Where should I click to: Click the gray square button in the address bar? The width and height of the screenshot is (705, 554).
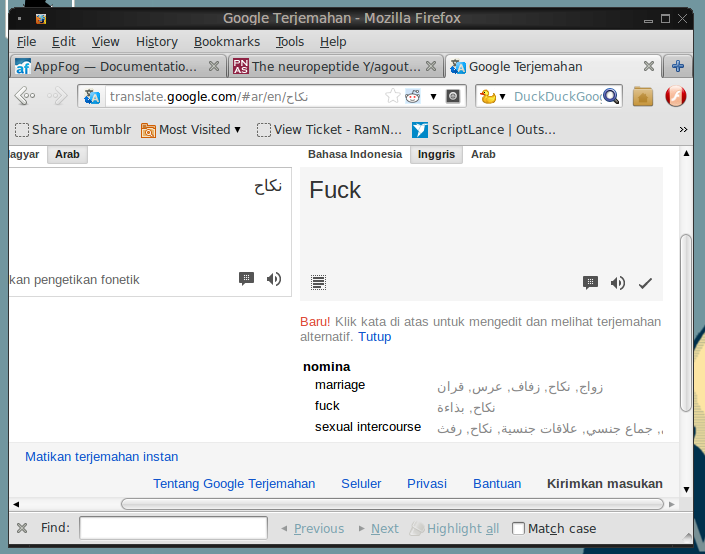pos(453,96)
